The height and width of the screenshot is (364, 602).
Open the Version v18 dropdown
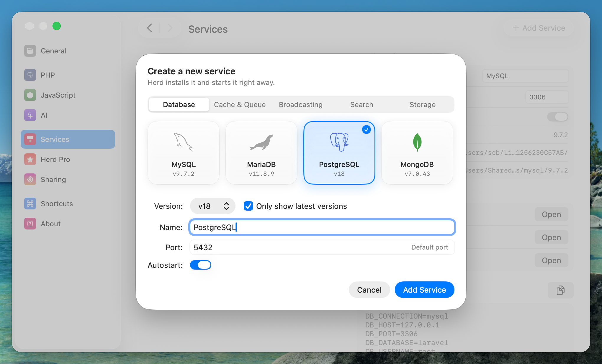click(x=212, y=206)
